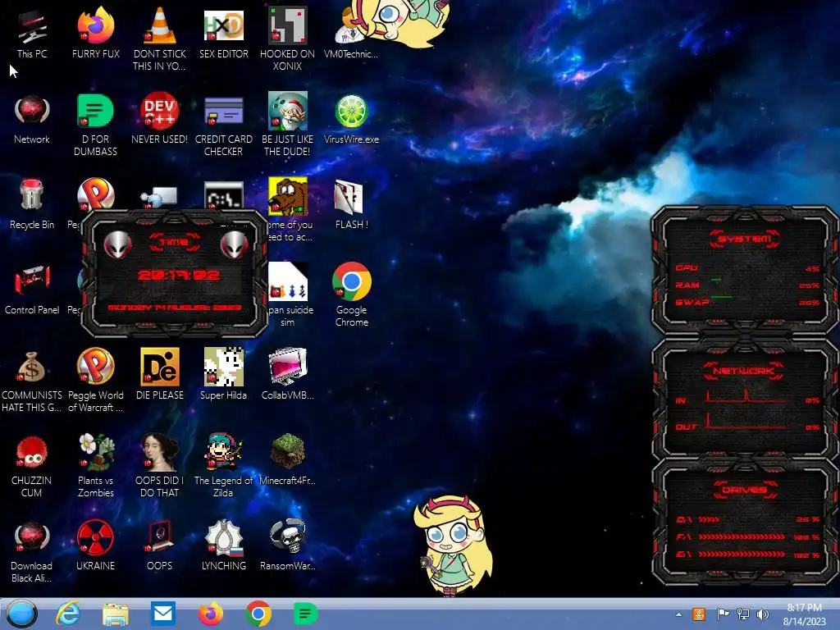Click the IN traffic graph in Network widget
Viewport: 840px width, 630px height.
coord(746,396)
